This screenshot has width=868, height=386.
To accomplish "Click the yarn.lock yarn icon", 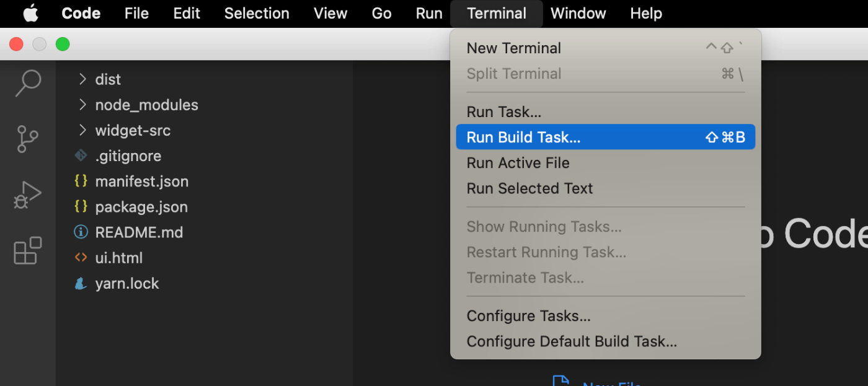I will (81, 283).
